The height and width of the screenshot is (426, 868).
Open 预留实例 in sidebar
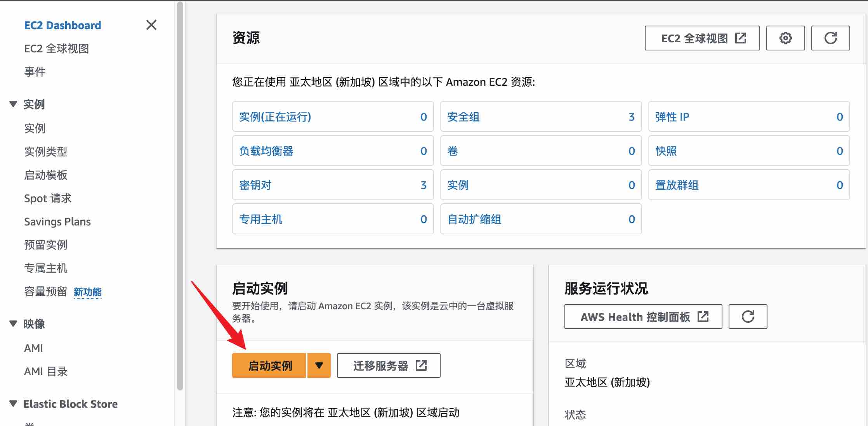tap(46, 245)
